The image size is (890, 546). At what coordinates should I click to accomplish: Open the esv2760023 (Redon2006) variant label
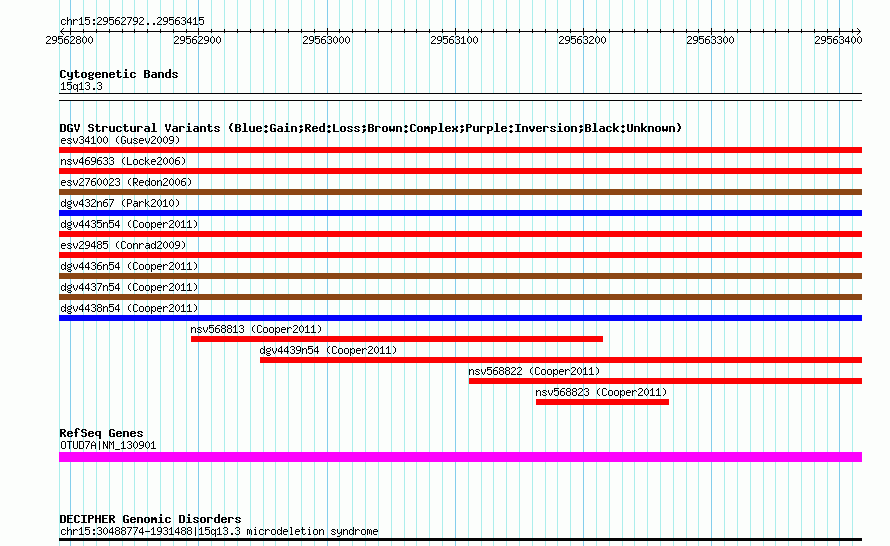tap(126, 182)
